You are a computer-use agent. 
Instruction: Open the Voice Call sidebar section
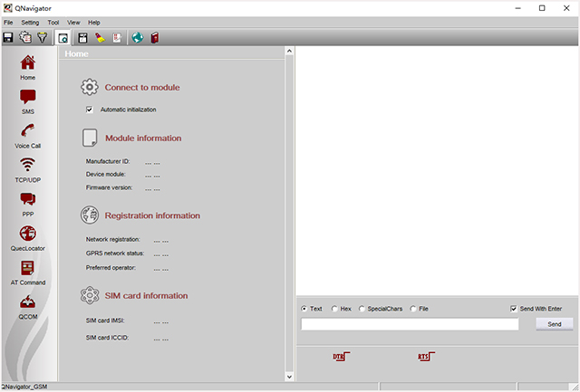click(28, 136)
